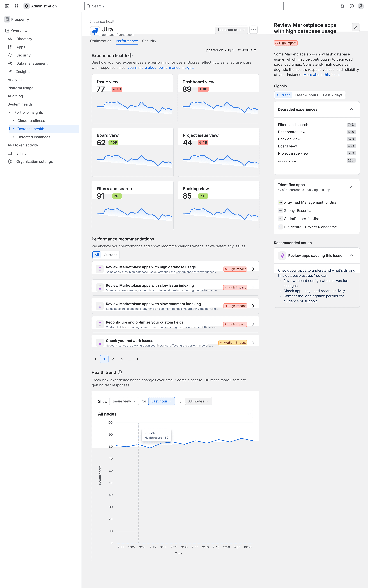Viewport: 368px width, 588px height.
Task: Click the Billing card icon
Action: coord(10,153)
